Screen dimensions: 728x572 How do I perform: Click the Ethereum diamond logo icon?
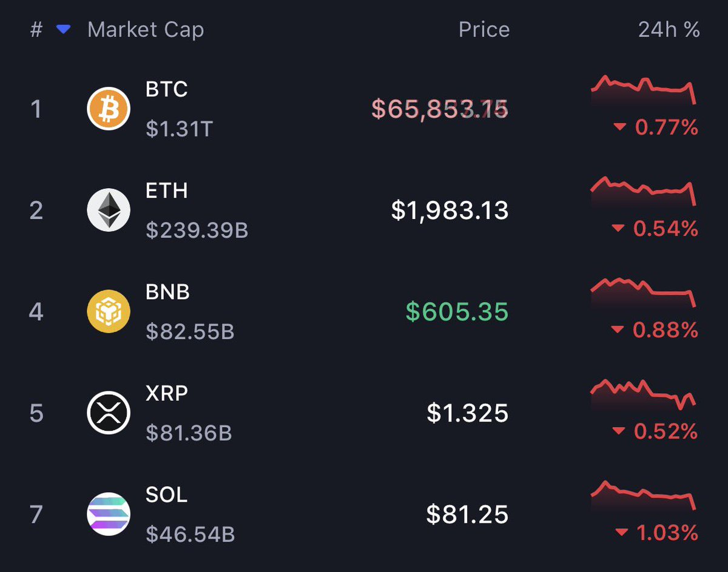coord(109,210)
